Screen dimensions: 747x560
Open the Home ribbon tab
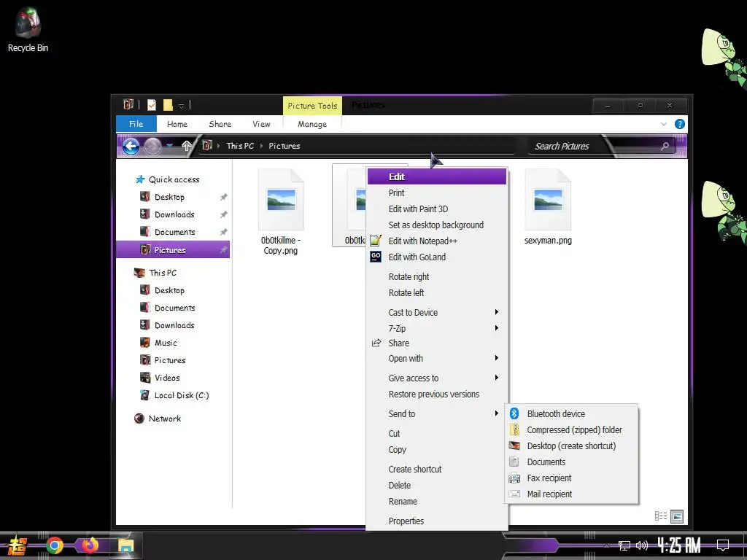(177, 124)
